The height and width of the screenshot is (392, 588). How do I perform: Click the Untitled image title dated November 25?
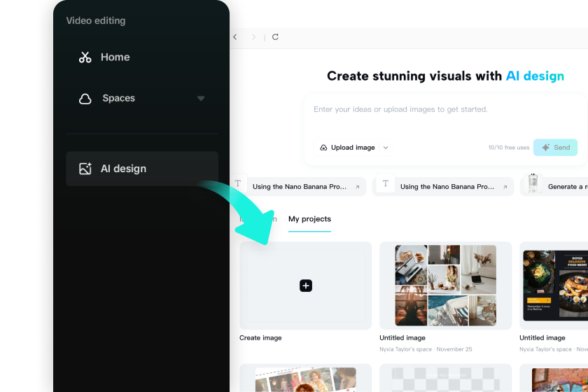click(402, 337)
